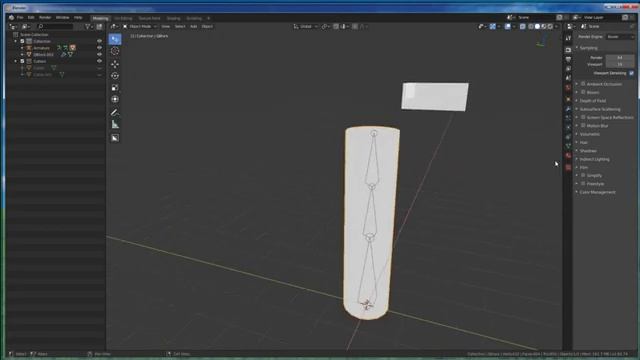Open Tool properties tab
Viewport: 640px width, 360px height.
point(568,38)
